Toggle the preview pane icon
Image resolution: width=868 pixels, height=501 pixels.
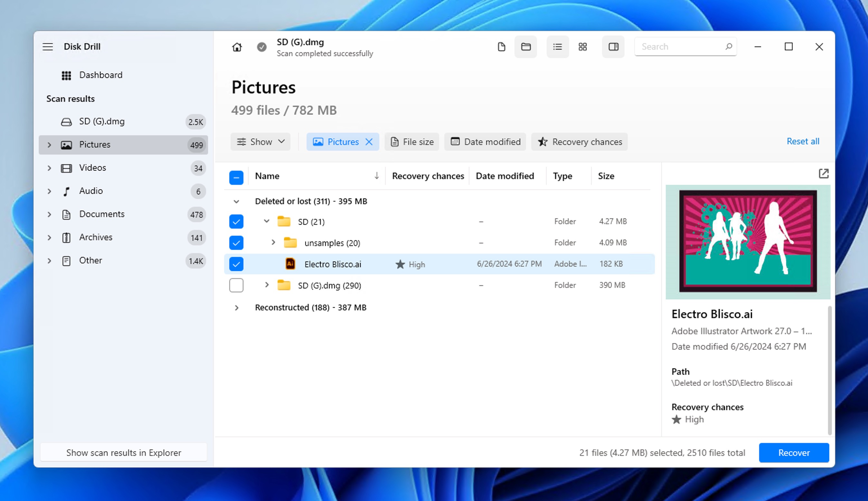coord(613,46)
